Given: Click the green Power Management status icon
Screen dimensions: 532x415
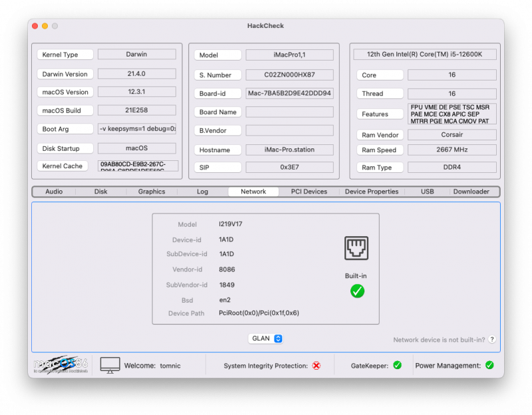Looking at the screenshot, I should 489,365.
